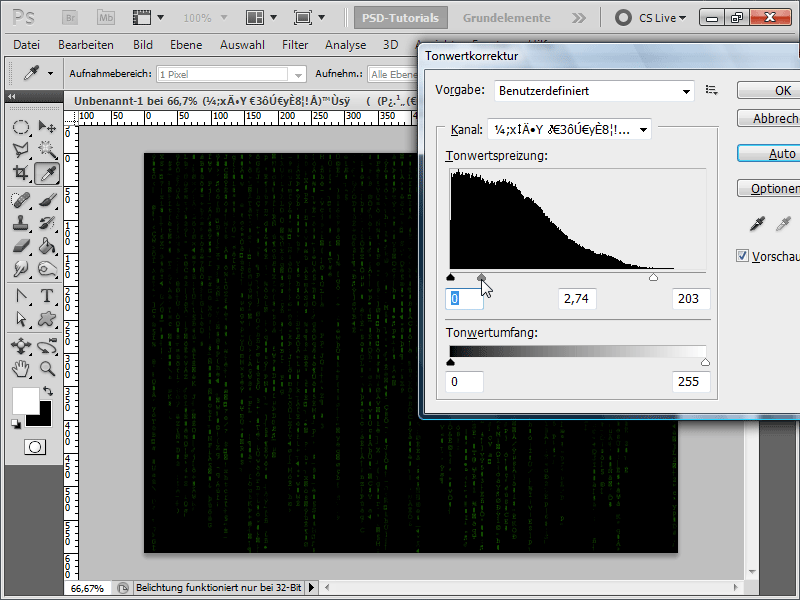The width and height of the screenshot is (800, 600).
Task: Select the Brush tool
Action: click(x=47, y=200)
